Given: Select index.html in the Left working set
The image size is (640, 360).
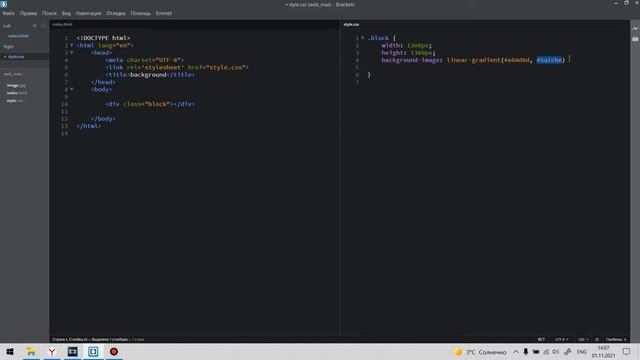Looking at the screenshot, I should 18,36.
